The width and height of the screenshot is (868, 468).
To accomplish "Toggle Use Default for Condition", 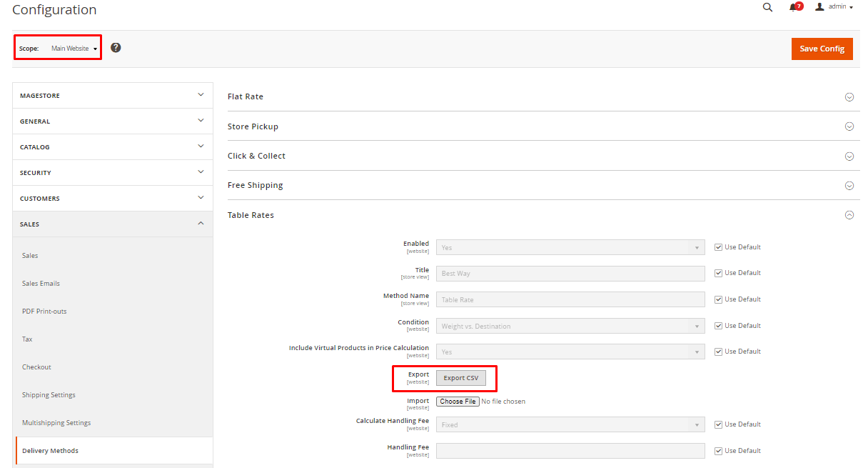I will [719, 325].
